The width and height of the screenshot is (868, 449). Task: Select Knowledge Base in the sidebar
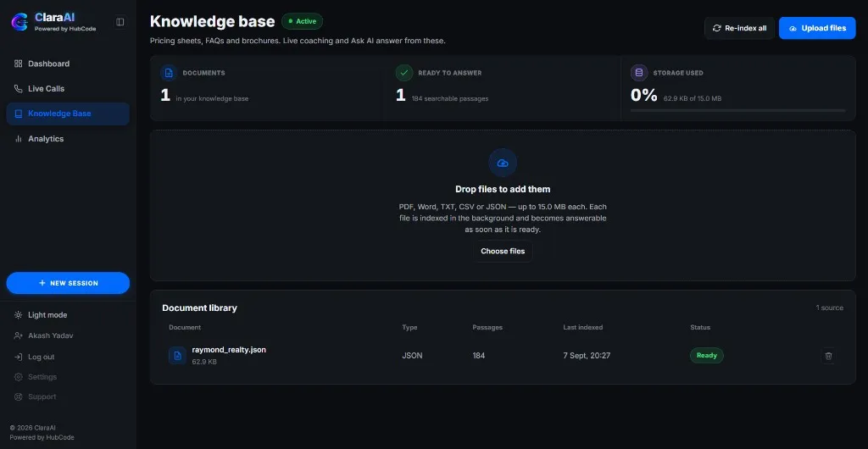click(x=68, y=114)
